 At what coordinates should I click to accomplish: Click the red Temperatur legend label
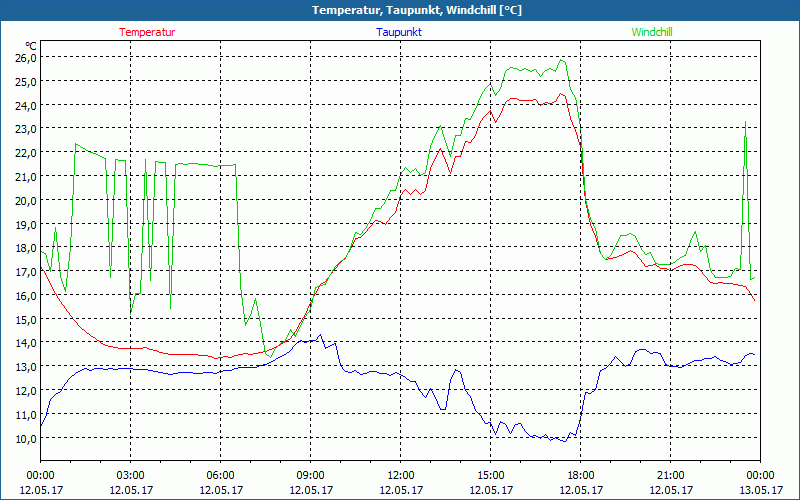[x=147, y=32]
